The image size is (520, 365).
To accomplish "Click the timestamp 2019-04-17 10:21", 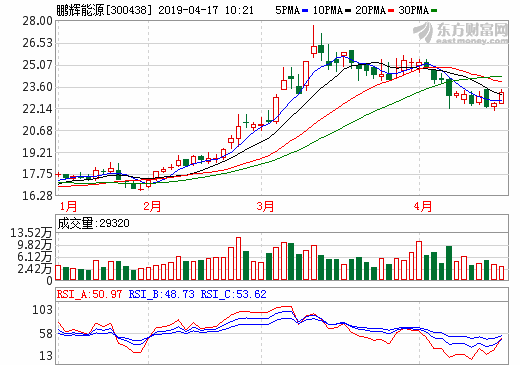I will tap(206, 10).
